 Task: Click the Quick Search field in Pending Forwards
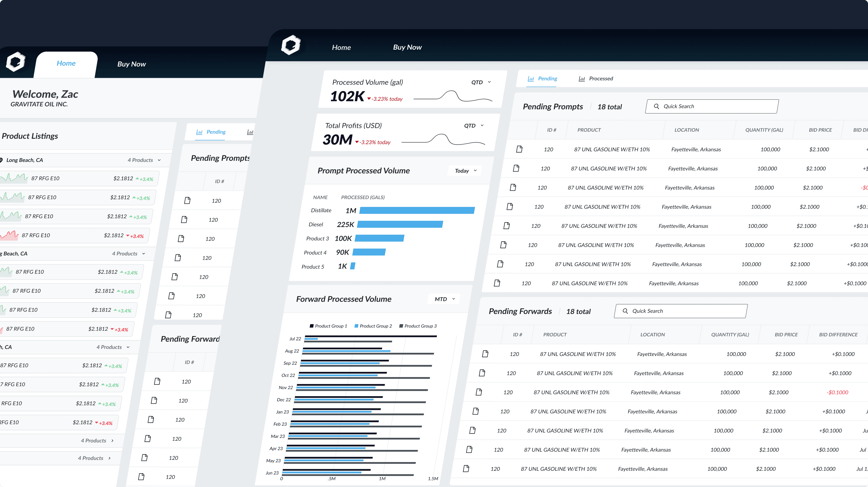(681, 311)
